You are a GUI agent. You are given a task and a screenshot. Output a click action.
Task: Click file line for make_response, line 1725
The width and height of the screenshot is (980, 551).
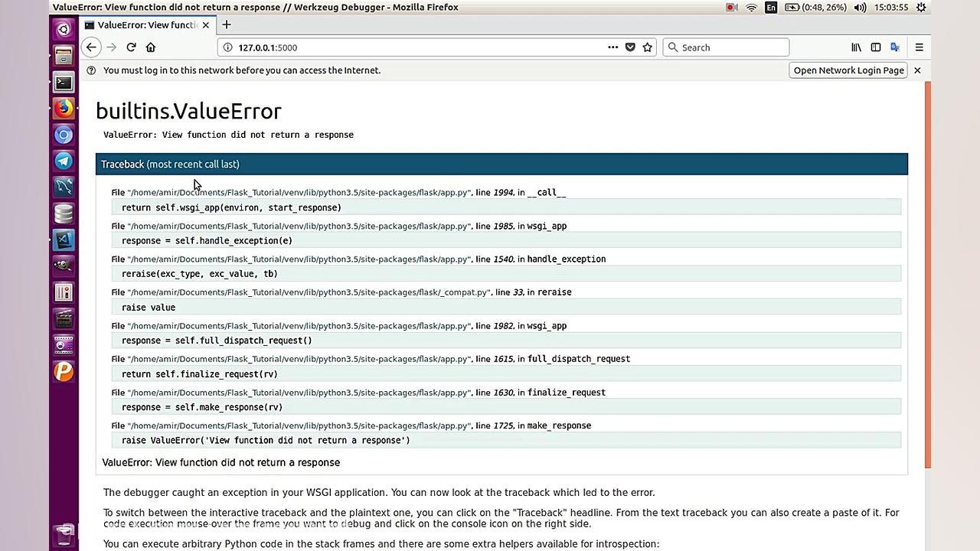coord(351,425)
